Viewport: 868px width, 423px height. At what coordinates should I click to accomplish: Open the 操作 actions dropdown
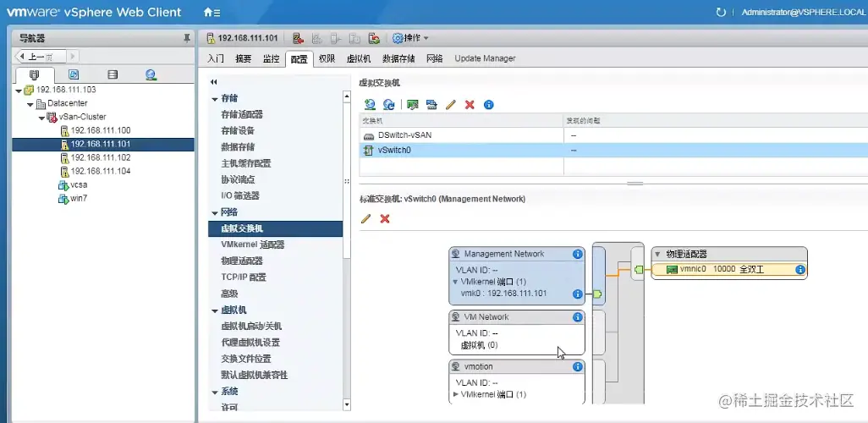[x=410, y=38]
